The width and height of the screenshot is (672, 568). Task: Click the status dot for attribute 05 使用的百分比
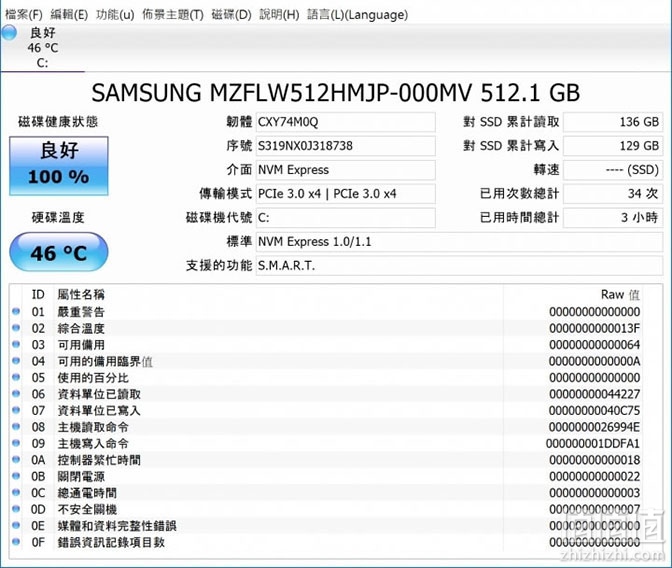(16, 377)
